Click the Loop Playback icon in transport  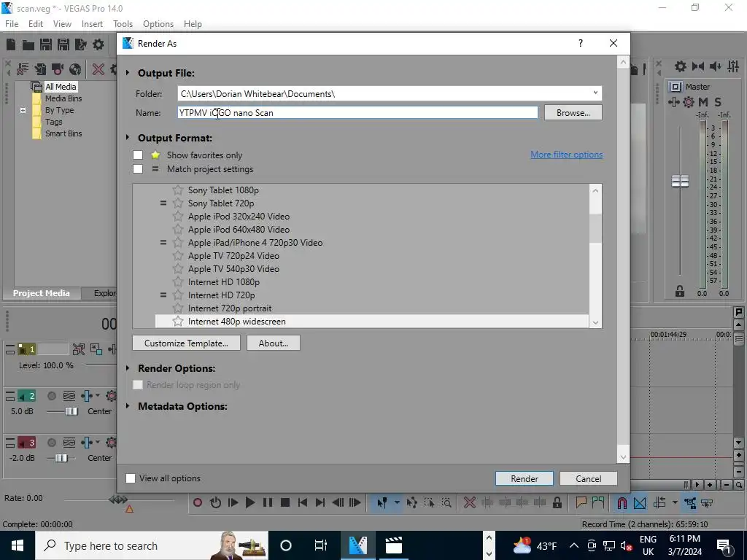pyautogui.click(x=215, y=502)
